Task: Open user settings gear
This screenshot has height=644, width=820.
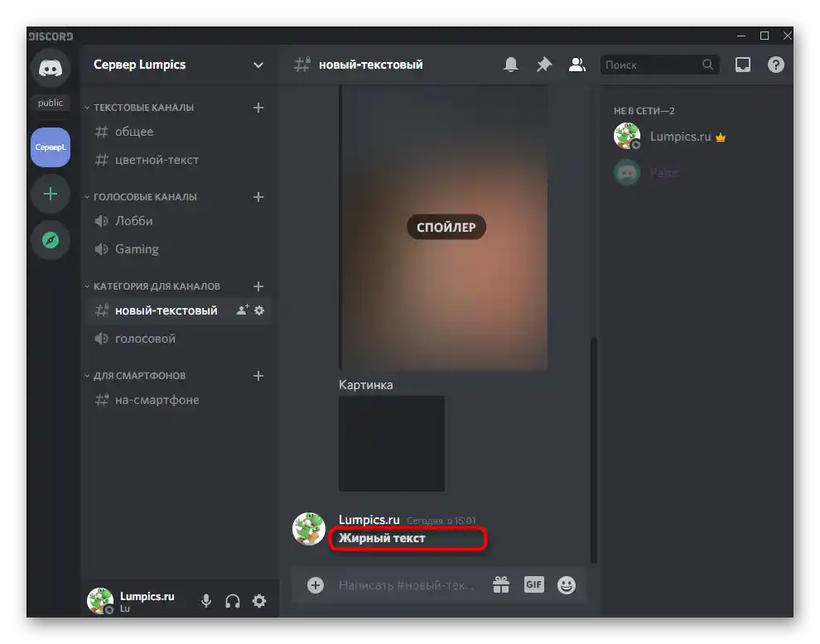Action: 259,601
